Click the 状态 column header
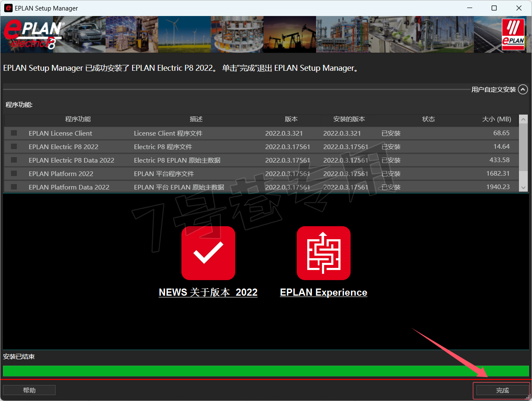This screenshot has width=532, height=401. pyautogui.click(x=428, y=119)
